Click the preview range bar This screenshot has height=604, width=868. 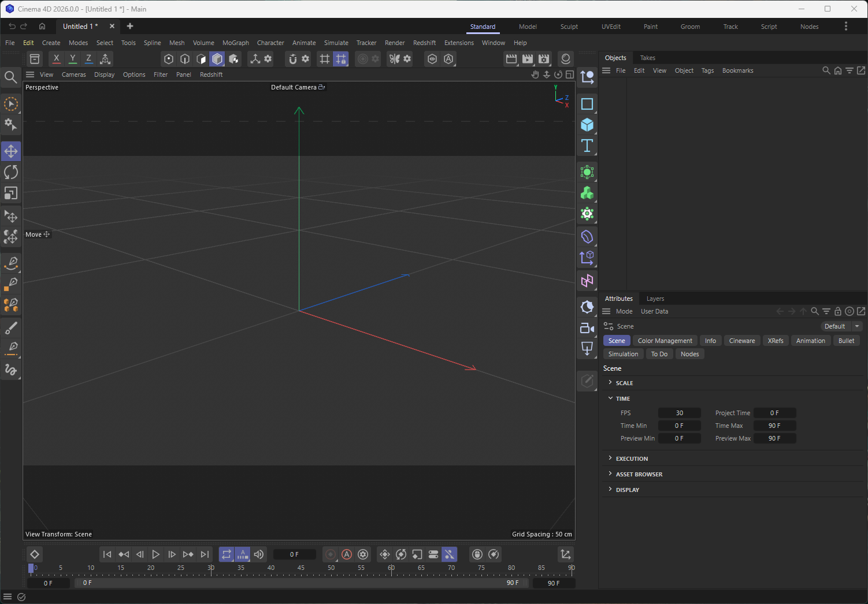click(301, 583)
